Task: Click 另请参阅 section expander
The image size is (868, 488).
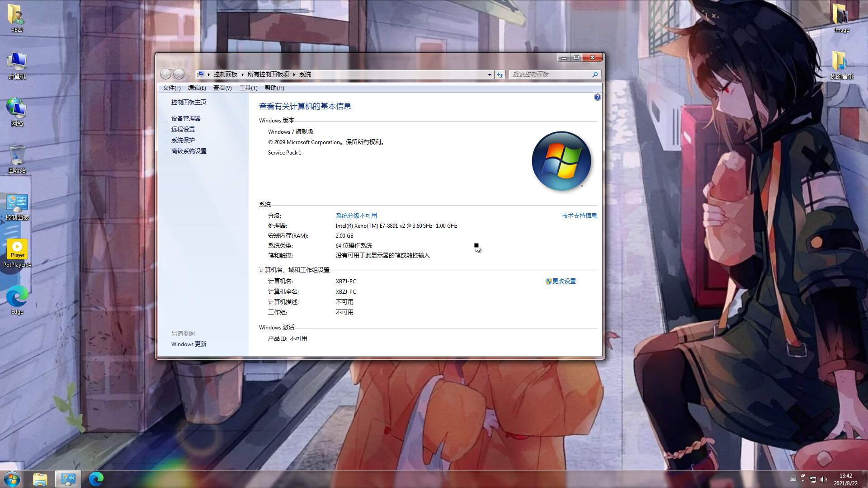Action: point(183,333)
